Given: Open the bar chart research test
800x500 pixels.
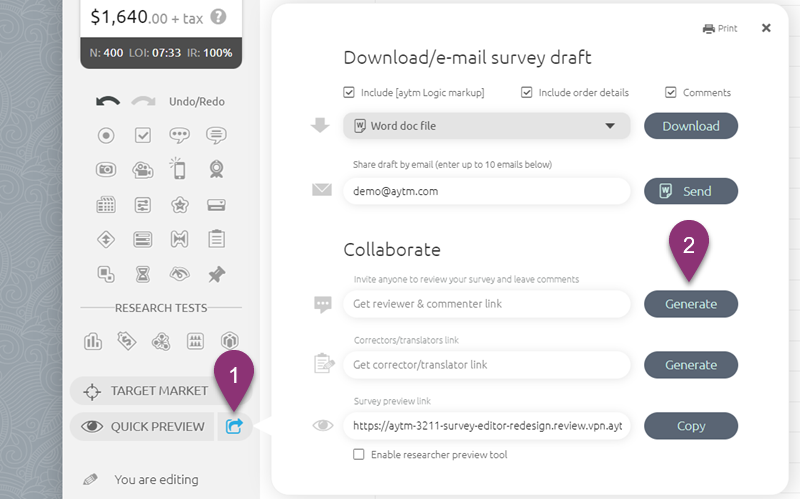Looking at the screenshot, I should tap(93, 342).
